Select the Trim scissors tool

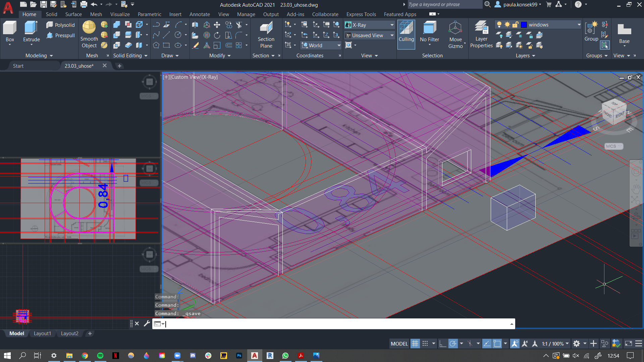(239, 25)
